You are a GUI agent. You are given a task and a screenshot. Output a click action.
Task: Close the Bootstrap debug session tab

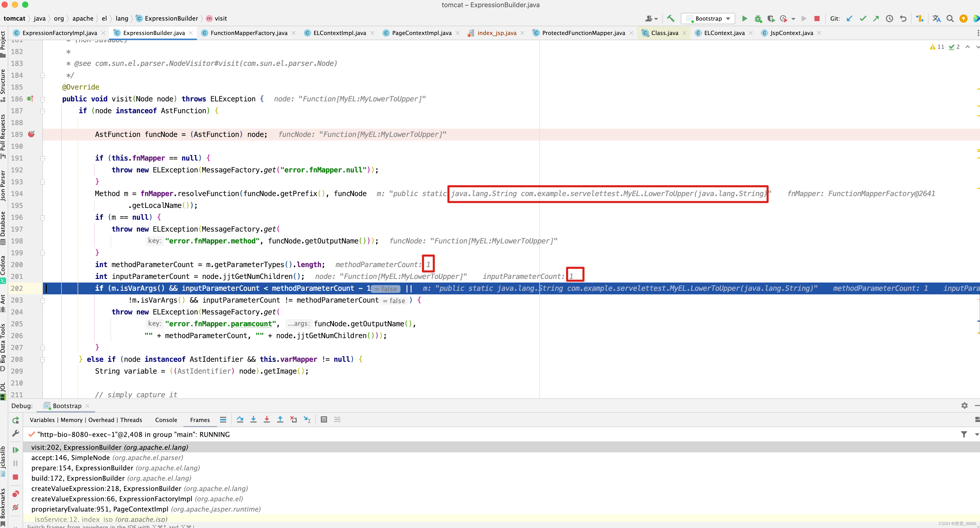point(87,406)
